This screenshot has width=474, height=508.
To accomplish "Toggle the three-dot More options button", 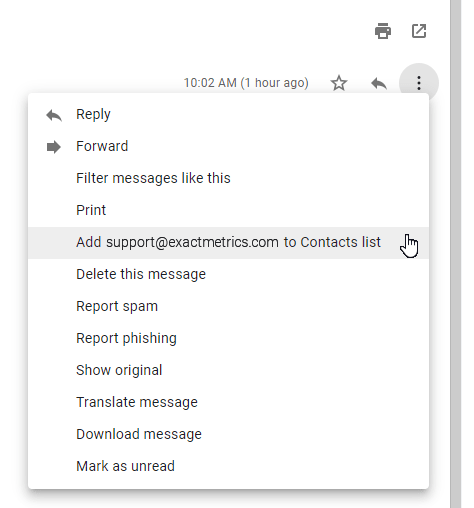I will click(419, 83).
